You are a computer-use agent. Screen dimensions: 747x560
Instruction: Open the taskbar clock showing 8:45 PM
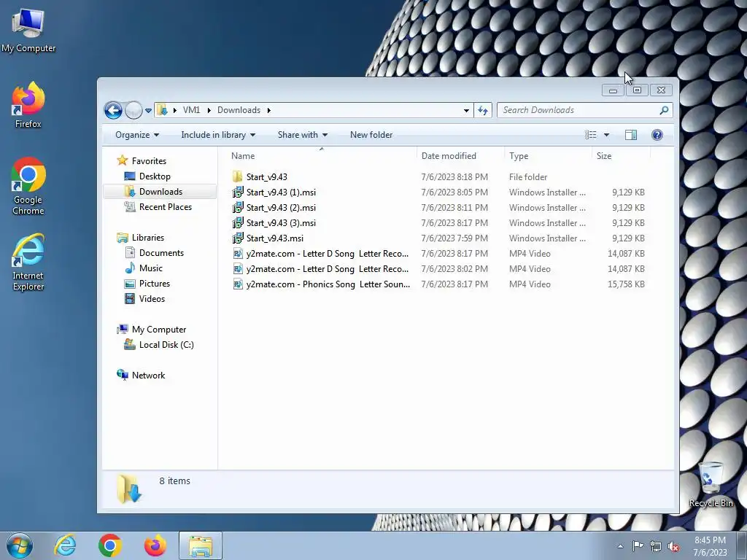pyautogui.click(x=710, y=546)
